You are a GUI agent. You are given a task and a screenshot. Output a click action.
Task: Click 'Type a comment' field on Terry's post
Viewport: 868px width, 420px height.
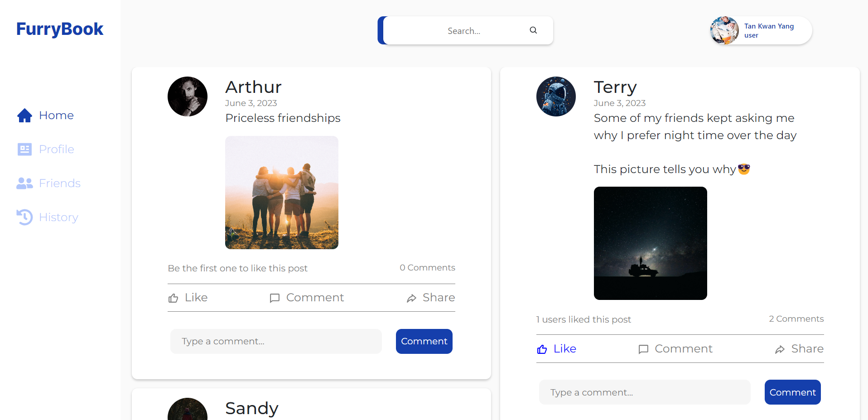pos(644,392)
